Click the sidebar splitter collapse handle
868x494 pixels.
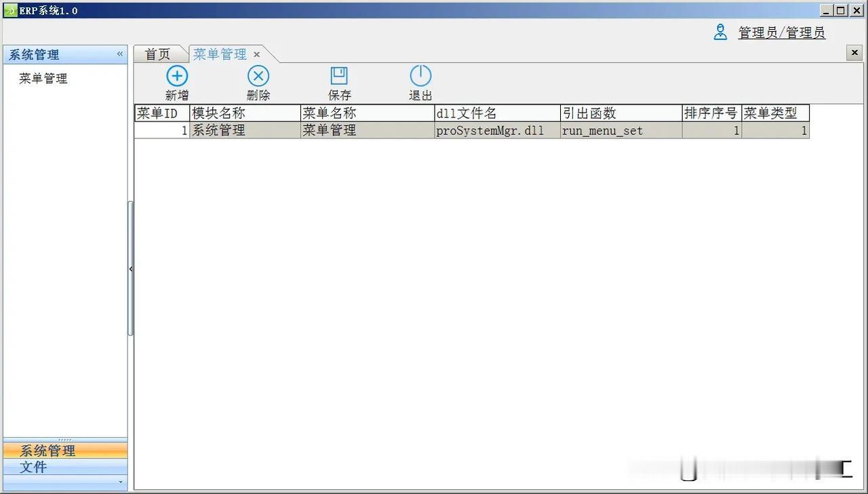(130, 269)
